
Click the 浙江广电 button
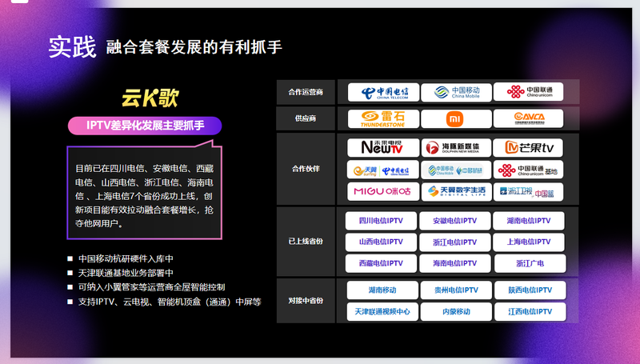[x=528, y=263]
